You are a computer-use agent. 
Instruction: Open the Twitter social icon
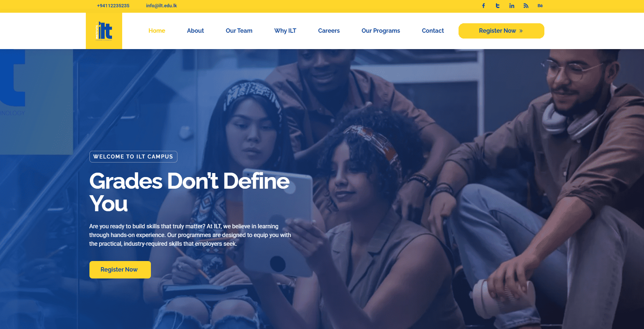(497, 6)
